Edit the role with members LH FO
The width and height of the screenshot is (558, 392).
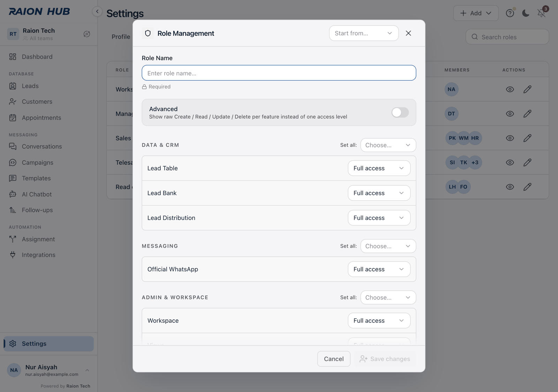pos(527,187)
